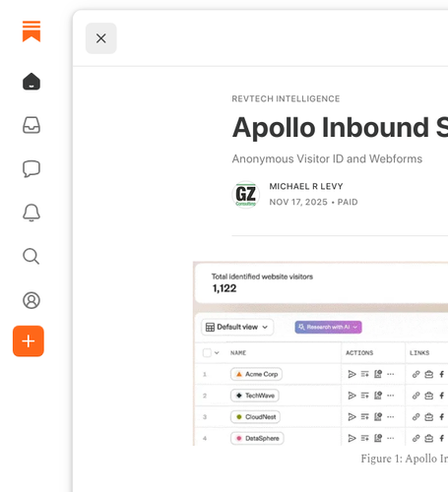This screenshot has width=448, height=492.
Task: Click add-to-list icon in DataSphere row
Action: 365,438
